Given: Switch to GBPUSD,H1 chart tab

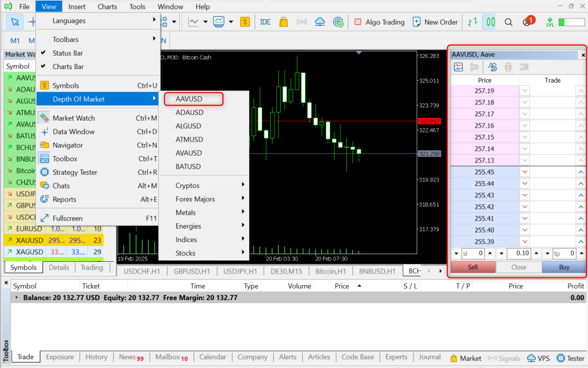Looking at the screenshot, I should pos(191,271).
